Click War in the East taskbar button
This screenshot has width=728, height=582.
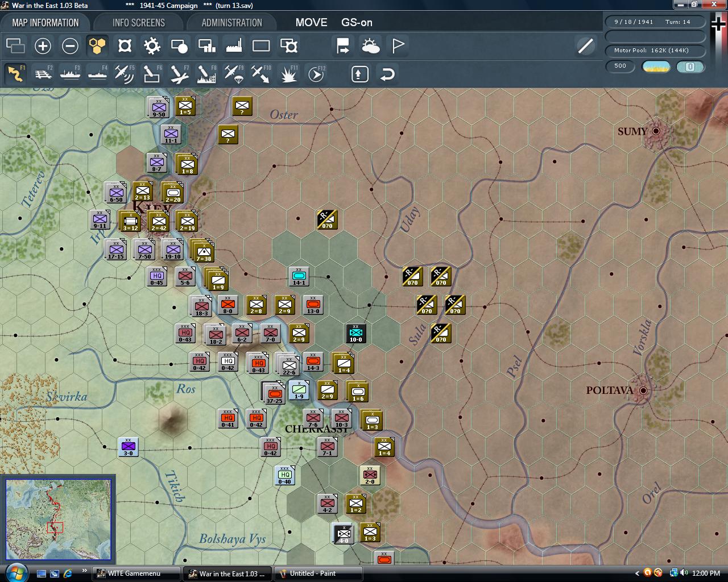(x=227, y=573)
